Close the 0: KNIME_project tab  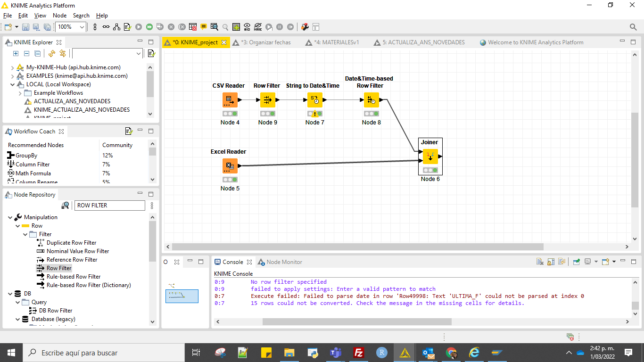point(224,42)
